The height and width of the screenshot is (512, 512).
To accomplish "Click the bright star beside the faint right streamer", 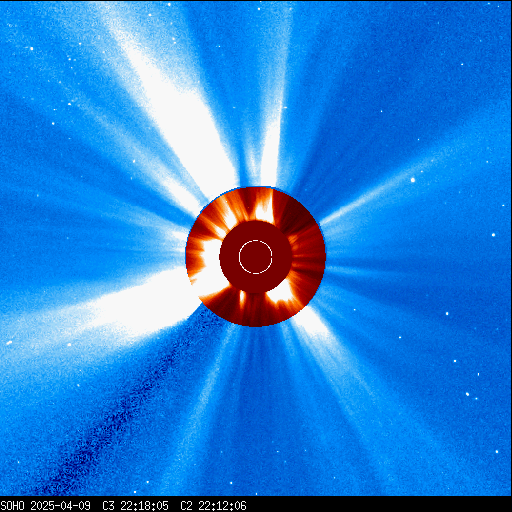I will coord(413,180).
